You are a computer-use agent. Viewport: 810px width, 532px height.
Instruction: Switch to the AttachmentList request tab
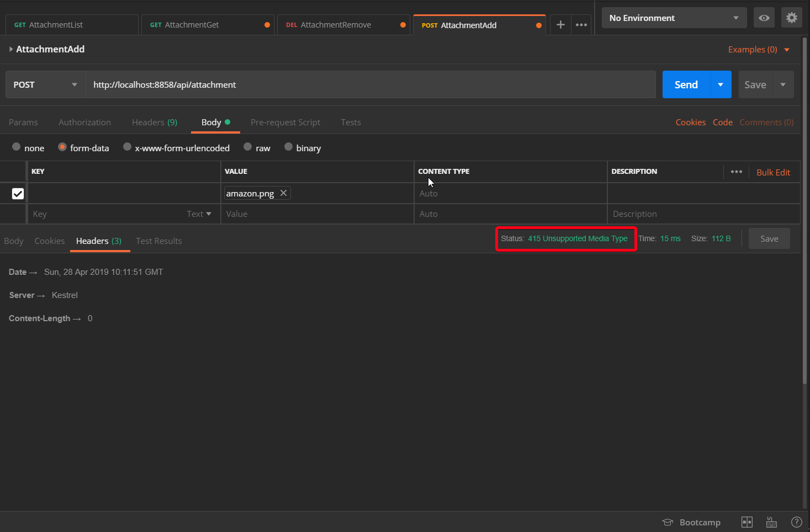(x=72, y=25)
